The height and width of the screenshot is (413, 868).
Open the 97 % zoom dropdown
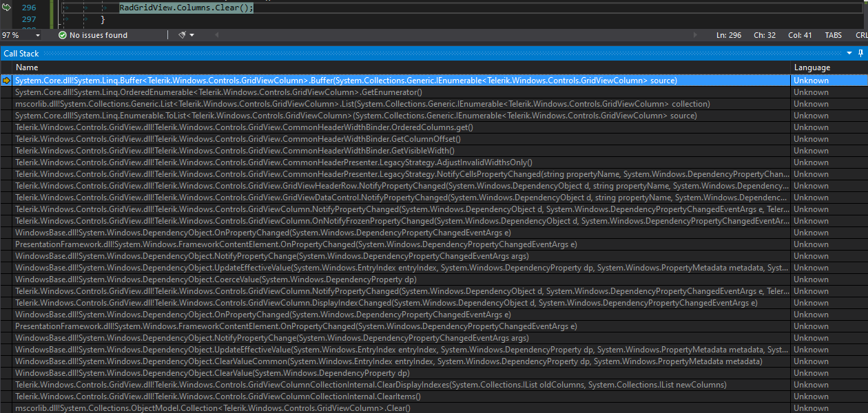37,35
